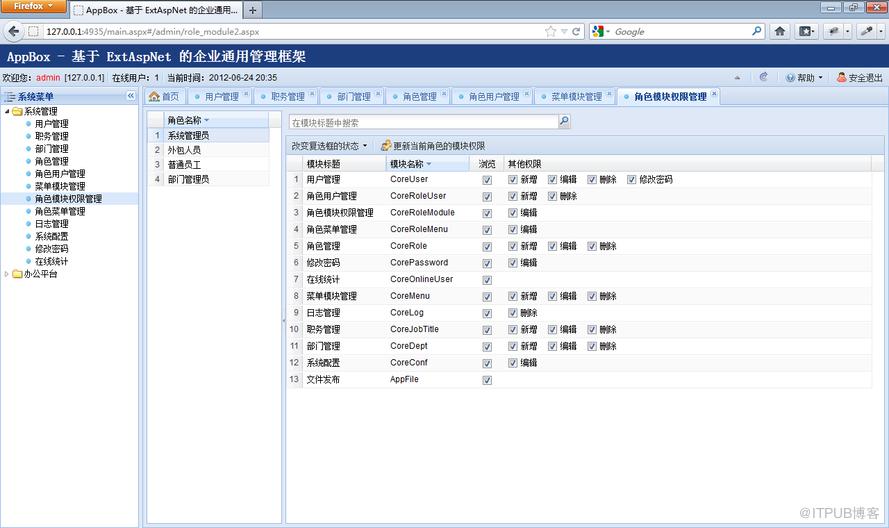Open the URL history dropdown arrow
Screen dimensions: 889x528
tap(564, 32)
